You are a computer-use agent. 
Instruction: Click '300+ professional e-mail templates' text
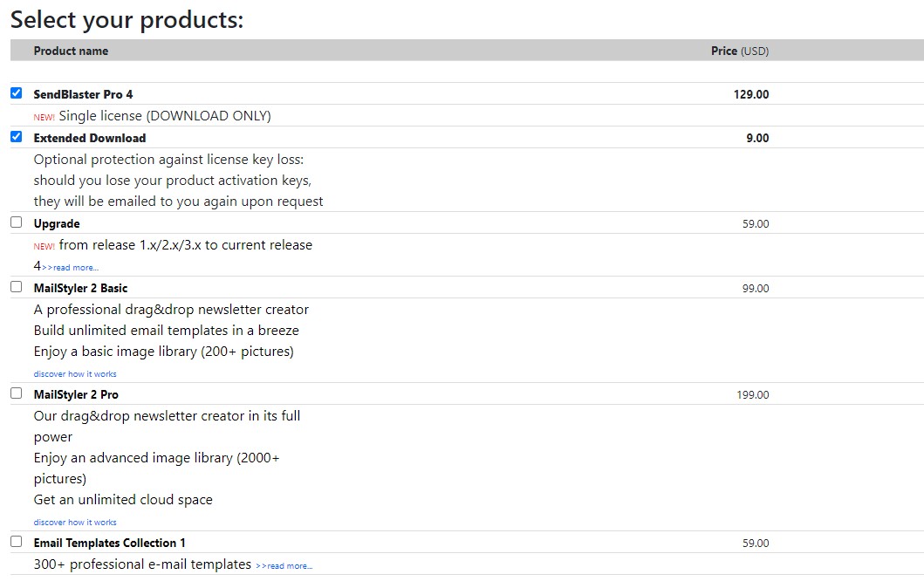point(142,564)
